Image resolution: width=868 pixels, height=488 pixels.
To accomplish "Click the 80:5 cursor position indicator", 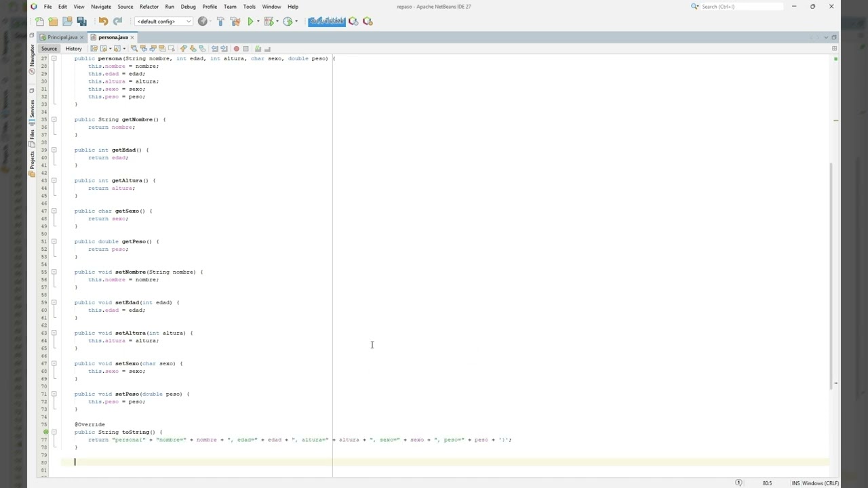I will pyautogui.click(x=767, y=483).
